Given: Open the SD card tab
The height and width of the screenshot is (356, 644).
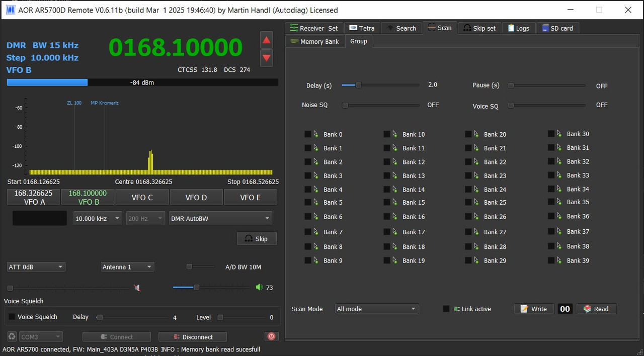Looking at the screenshot, I should (558, 28).
